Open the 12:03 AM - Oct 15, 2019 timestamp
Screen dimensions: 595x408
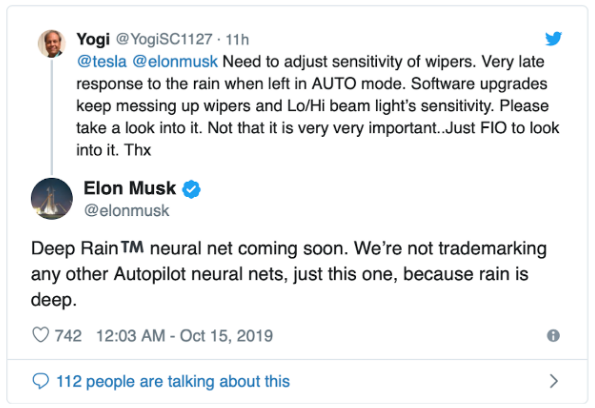184,336
